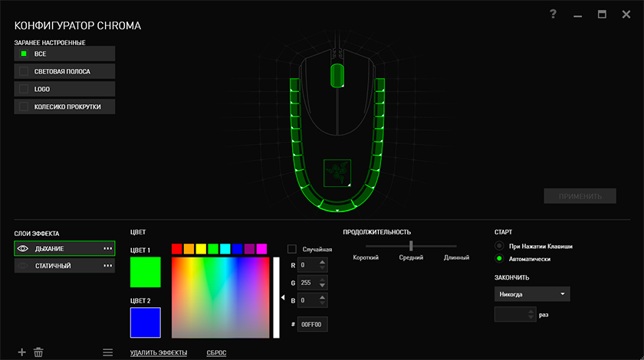This screenshot has width=644, height=360.
Task: Enable the Случайная random color checkbox
Action: coord(292,249)
